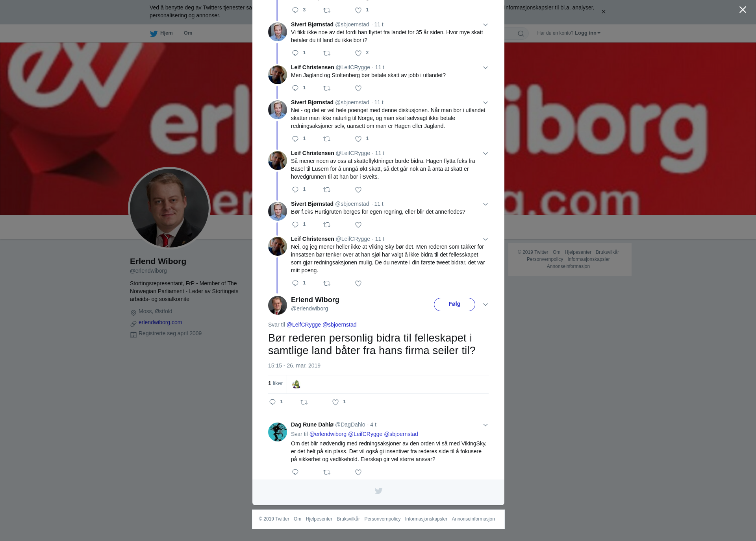The image size is (756, 541).
Task: Like Leif Christensen's Jagland and Stoltenberg tweet
Action: pos(358,88)
